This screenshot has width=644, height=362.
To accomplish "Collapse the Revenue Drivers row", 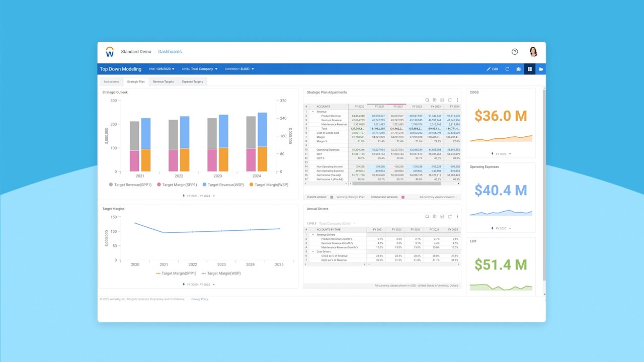I will point(312,235).
